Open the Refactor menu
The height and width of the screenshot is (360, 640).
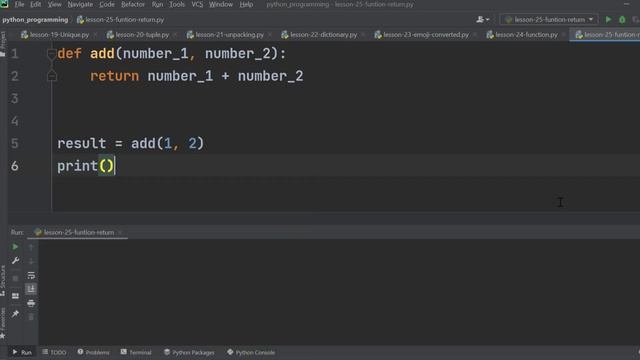coord(133,4)
